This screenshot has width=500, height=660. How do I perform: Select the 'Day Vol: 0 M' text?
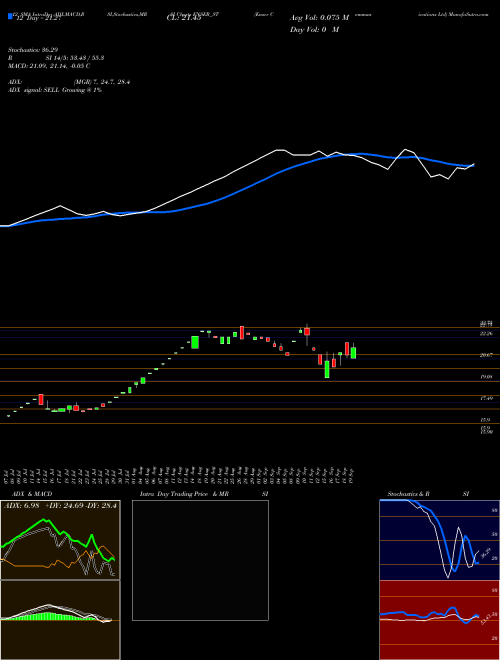click(314, 30)
